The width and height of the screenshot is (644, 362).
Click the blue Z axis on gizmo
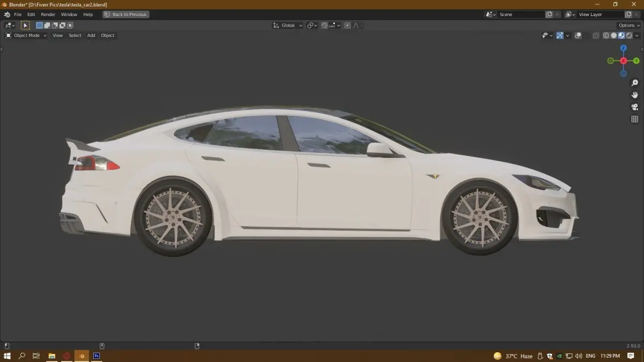(624, 48)
